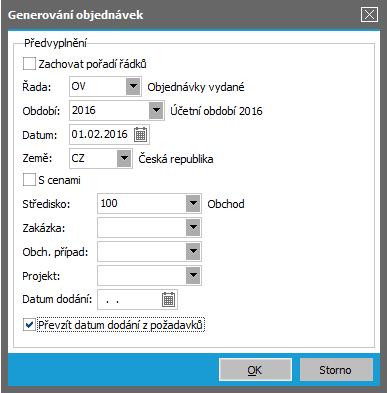Image resolution: width=388 pixels, height=393 pixels.
Task: Confirm with the OK button
Action: pos(255,370)
